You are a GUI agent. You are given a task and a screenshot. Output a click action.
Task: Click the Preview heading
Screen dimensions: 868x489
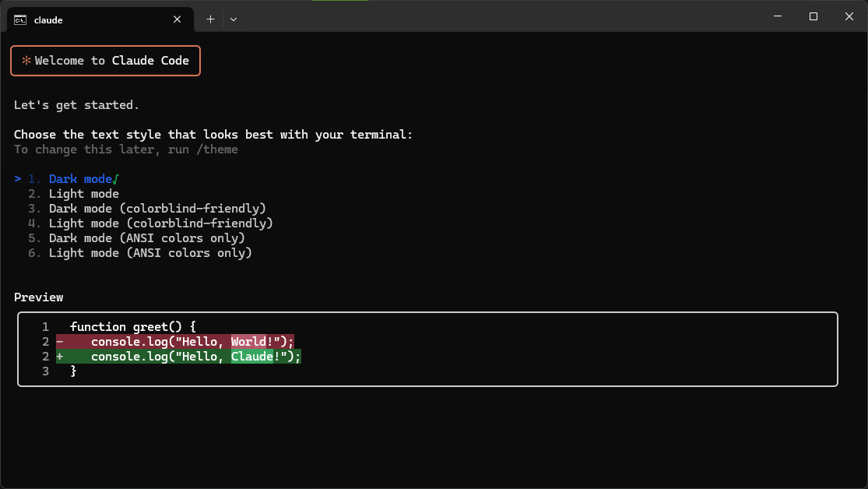38,297
